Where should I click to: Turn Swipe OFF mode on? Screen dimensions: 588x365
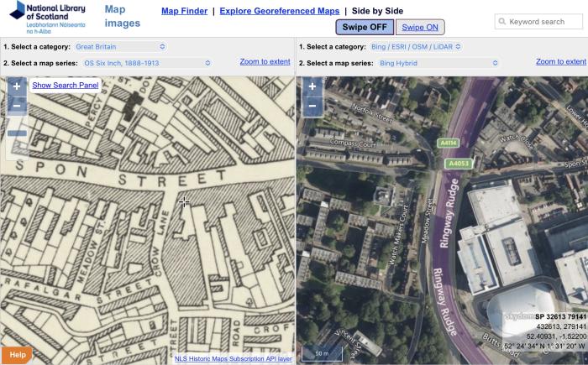coord(364,27)
